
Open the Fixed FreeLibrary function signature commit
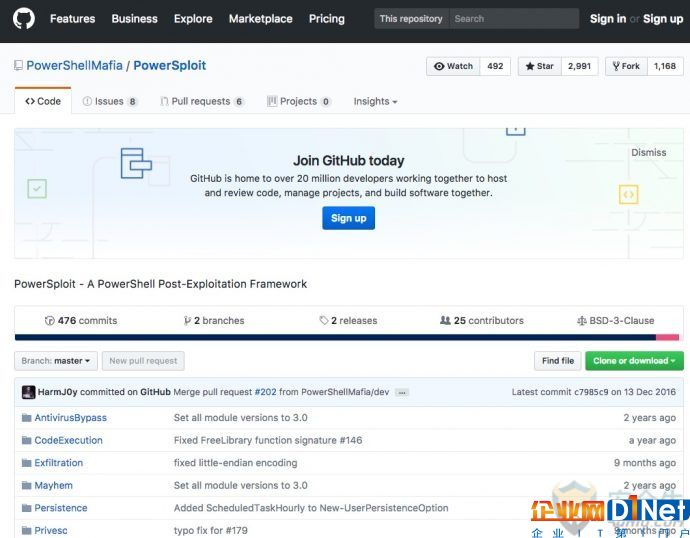pos(268,440)
